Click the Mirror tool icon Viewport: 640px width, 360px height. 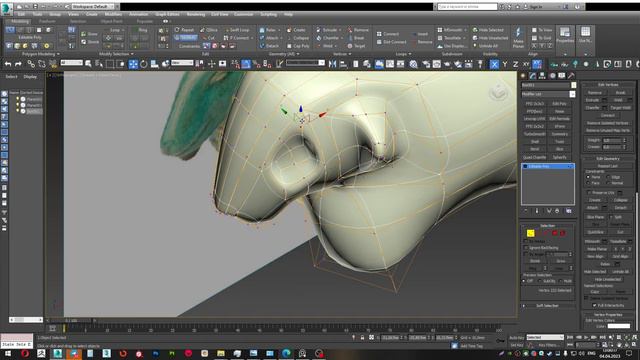tap(333, 64)
